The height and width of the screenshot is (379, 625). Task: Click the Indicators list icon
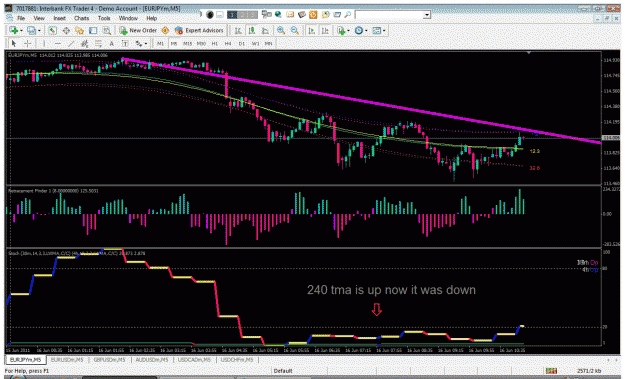pyautogui.click(x=341, y=30)
